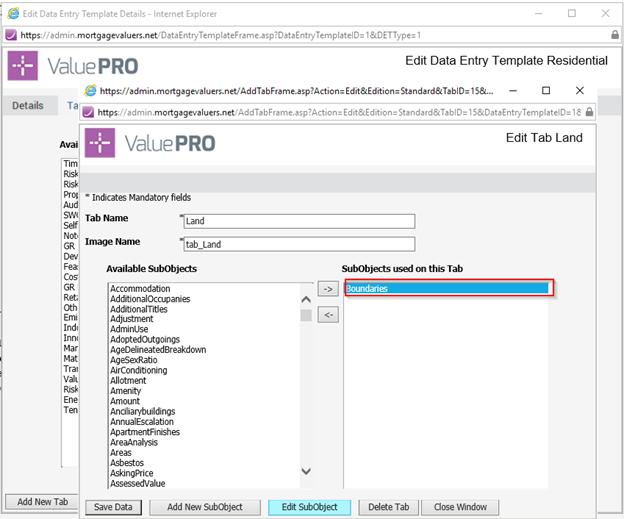Close the Edit Tab popup with X
This screenshot has width=624, height=519.
click(580, 90)
